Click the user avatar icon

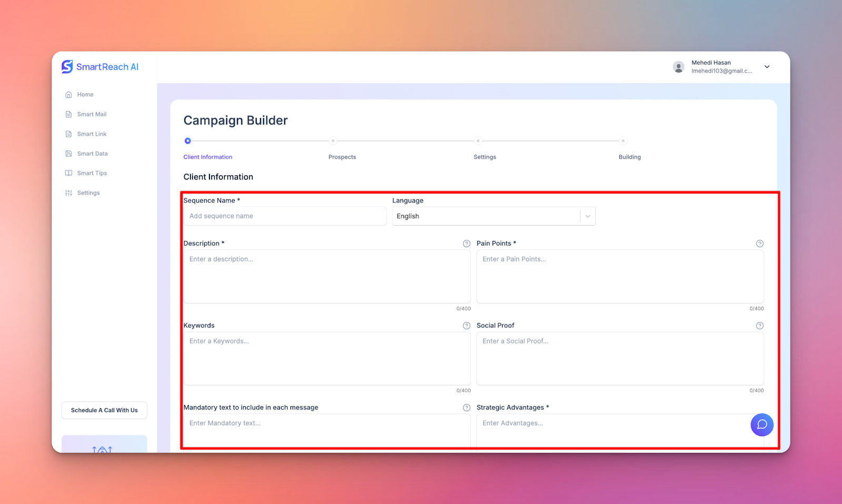point(678,67)
